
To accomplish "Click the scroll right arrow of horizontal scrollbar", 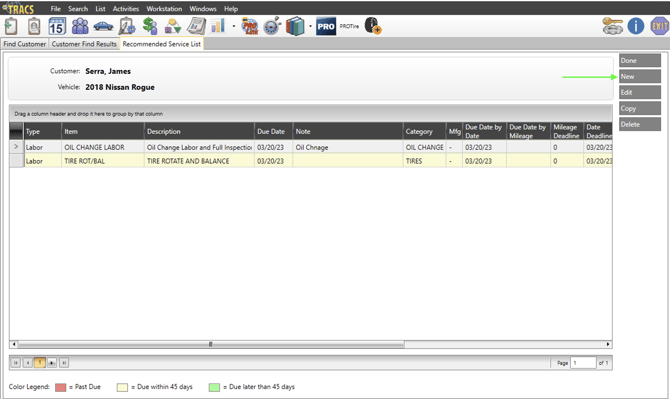I will coord(608,344).
